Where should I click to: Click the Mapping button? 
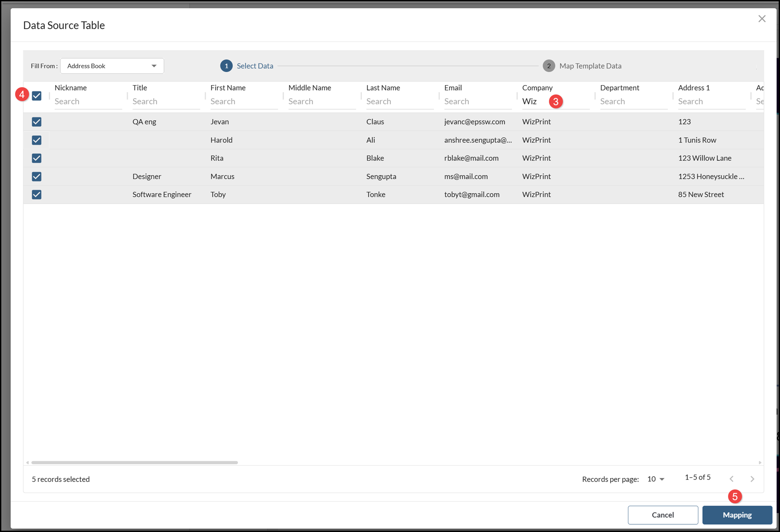pos(737,515)
